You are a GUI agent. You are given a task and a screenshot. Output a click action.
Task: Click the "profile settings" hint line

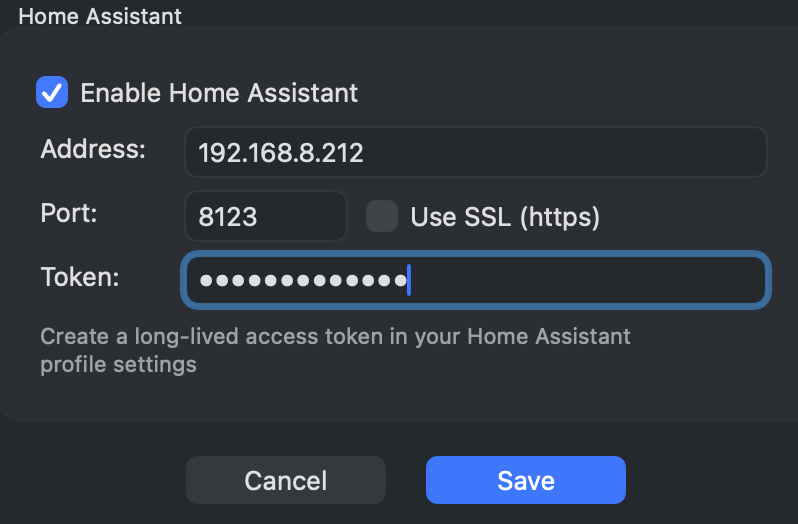118,365
